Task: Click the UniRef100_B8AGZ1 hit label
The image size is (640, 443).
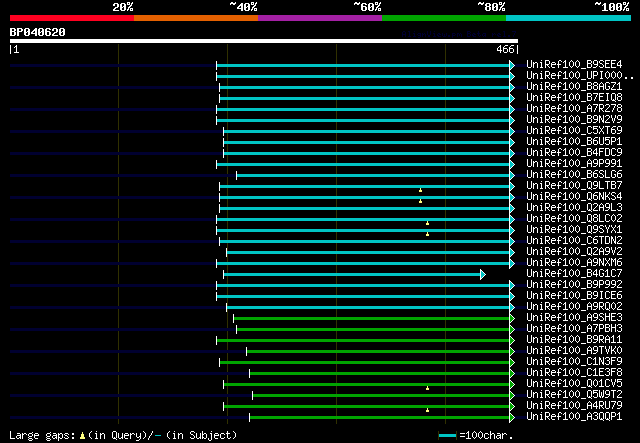Action: [574, 87]
